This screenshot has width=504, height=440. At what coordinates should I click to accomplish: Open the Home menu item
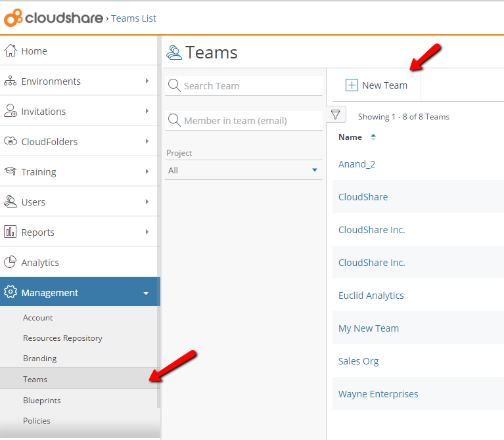pos(78,51)
